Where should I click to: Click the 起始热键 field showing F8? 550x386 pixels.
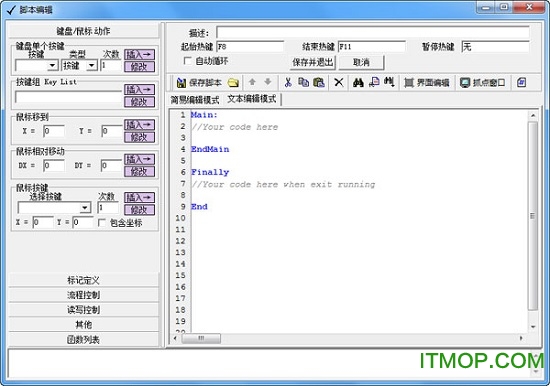(250, 46)
